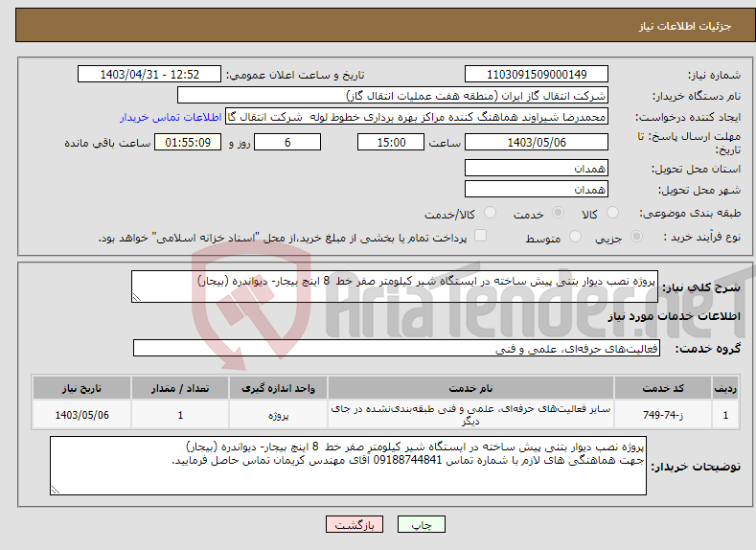Click the توضیحات خریدار textarea

(348, 466)
